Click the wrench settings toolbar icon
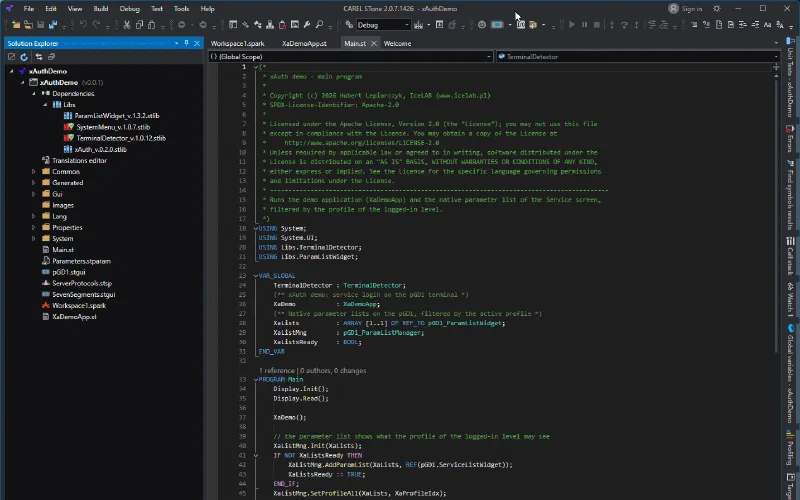Screen dimensions: 800x500 pyautogui.click(x=307, y=24)
